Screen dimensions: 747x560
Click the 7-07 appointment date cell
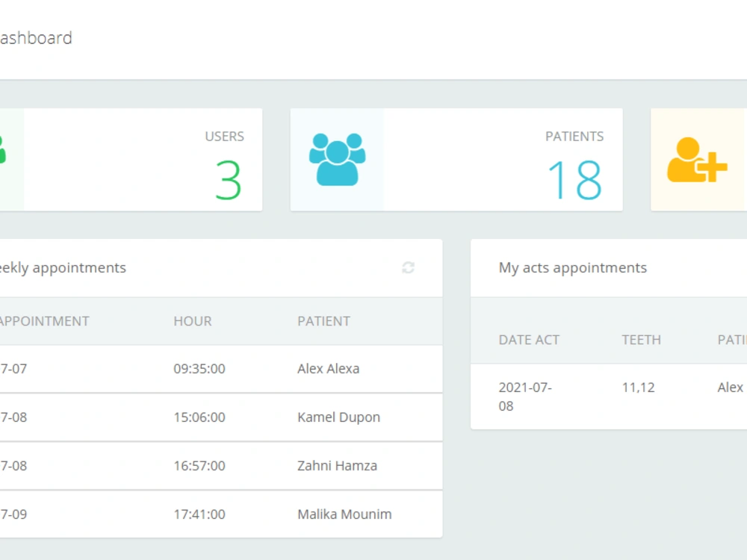tap(13, 369)
